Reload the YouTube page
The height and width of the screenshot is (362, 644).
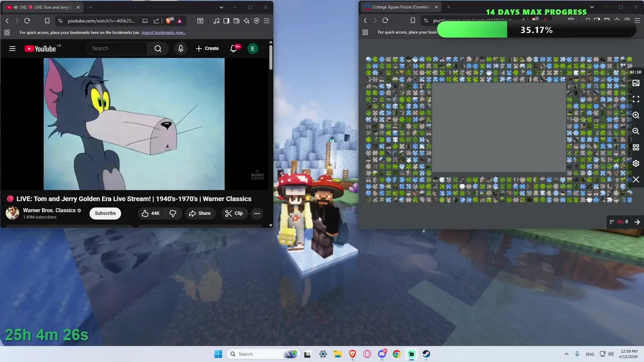click(27, 21)
